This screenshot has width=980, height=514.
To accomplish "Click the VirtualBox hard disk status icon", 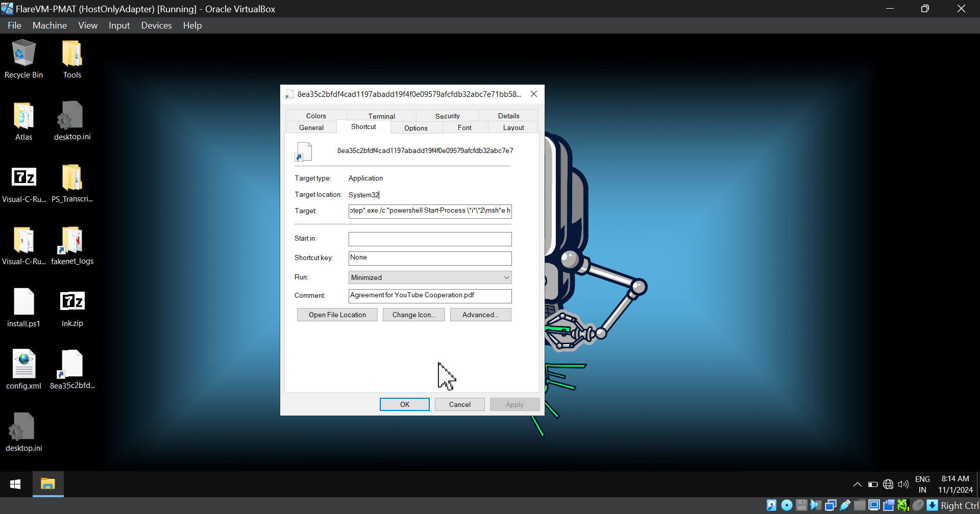I will (x=772, y=505).
